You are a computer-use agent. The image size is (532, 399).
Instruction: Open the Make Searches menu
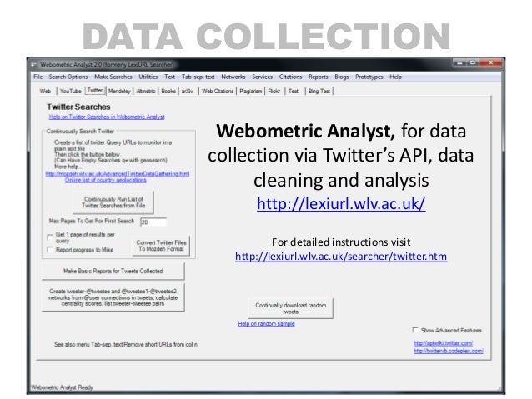pos(113,77)
